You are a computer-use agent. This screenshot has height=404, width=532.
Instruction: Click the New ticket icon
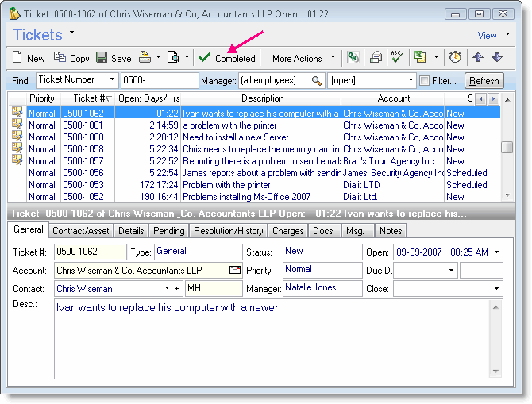pos(18,58)
